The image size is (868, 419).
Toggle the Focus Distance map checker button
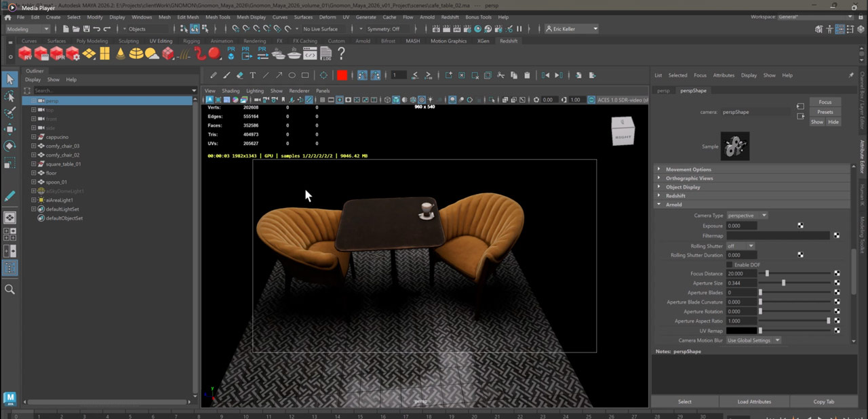pos(837,274)
